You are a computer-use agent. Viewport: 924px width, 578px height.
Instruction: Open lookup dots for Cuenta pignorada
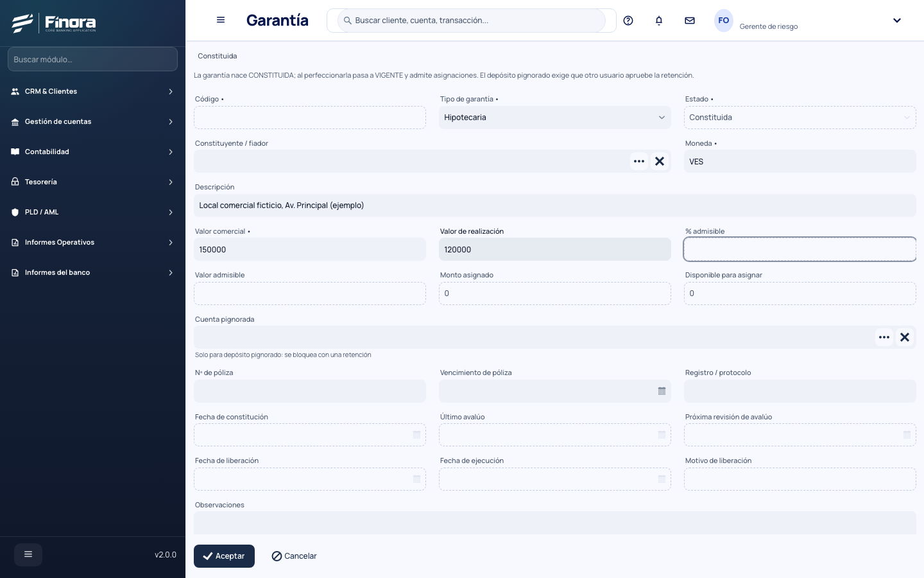[884, 337]
